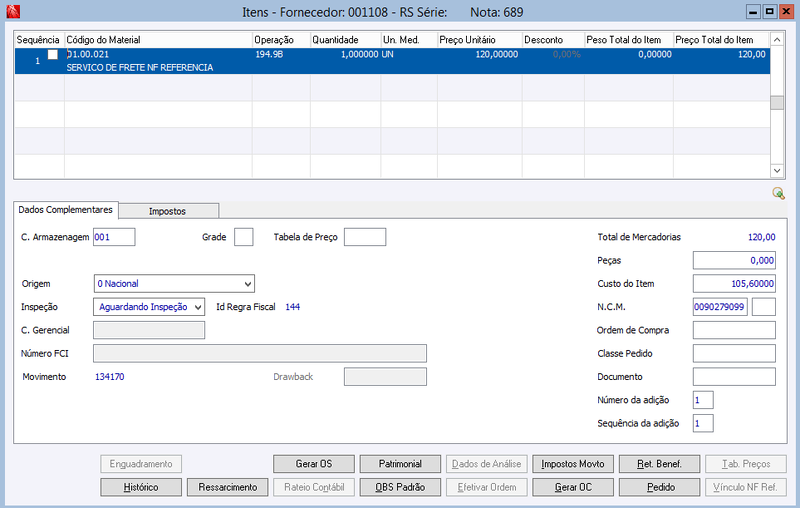Click the Gerar OC button
The width and height of the screenshot is (800, 508).
pyautogui.click(x=573, y=487)
